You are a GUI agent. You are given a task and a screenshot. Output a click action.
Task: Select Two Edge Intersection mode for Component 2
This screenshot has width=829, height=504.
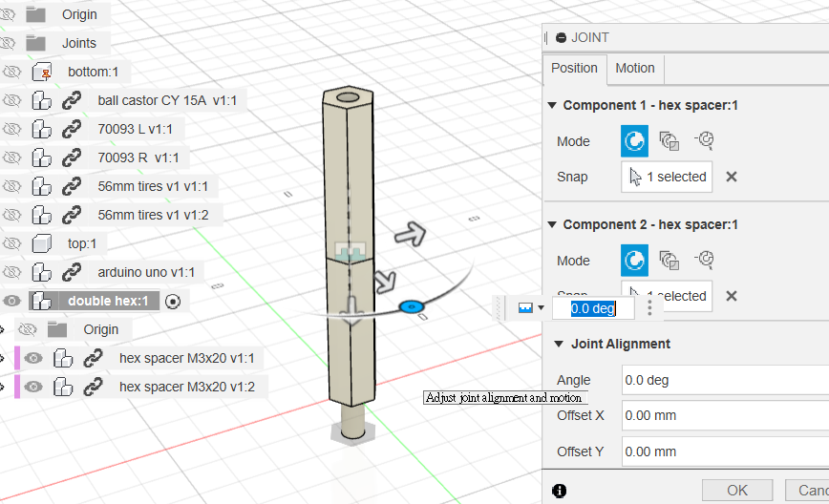pyautogui.click(x=704, y=260)
